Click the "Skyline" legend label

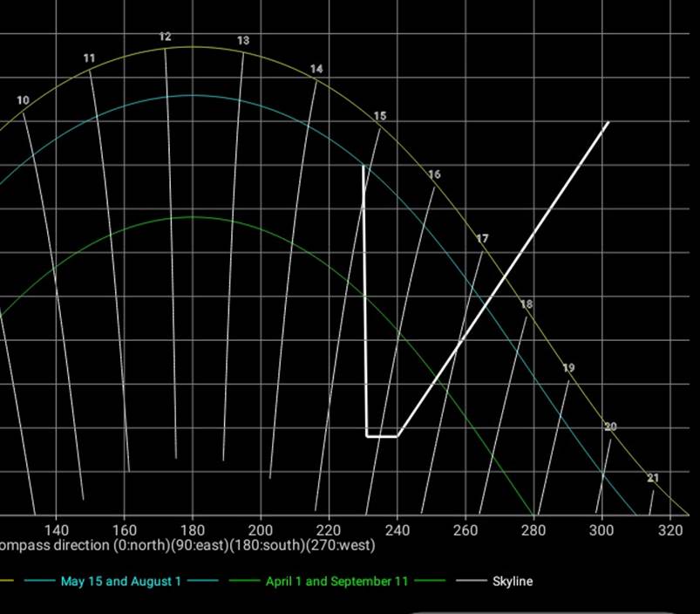(513, 581)
